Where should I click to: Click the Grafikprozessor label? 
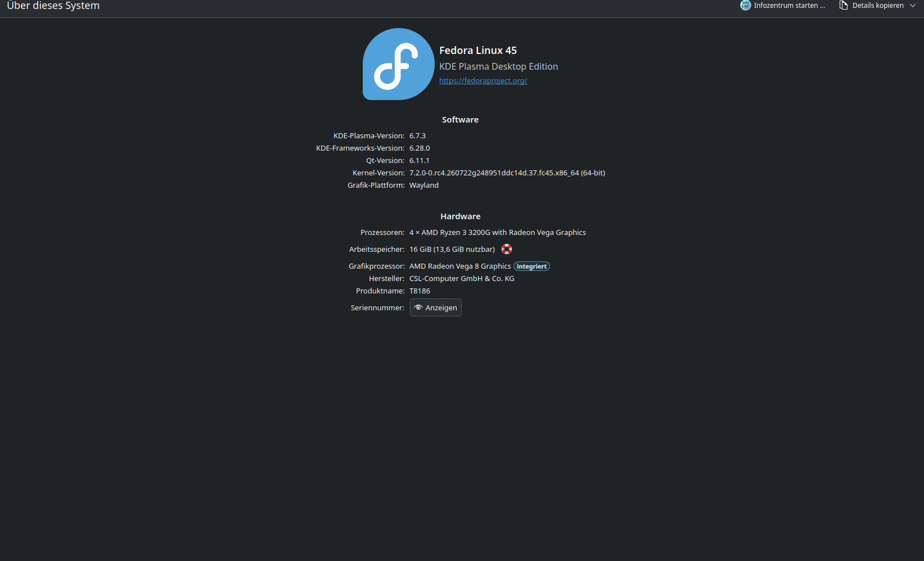coord(377,266)
